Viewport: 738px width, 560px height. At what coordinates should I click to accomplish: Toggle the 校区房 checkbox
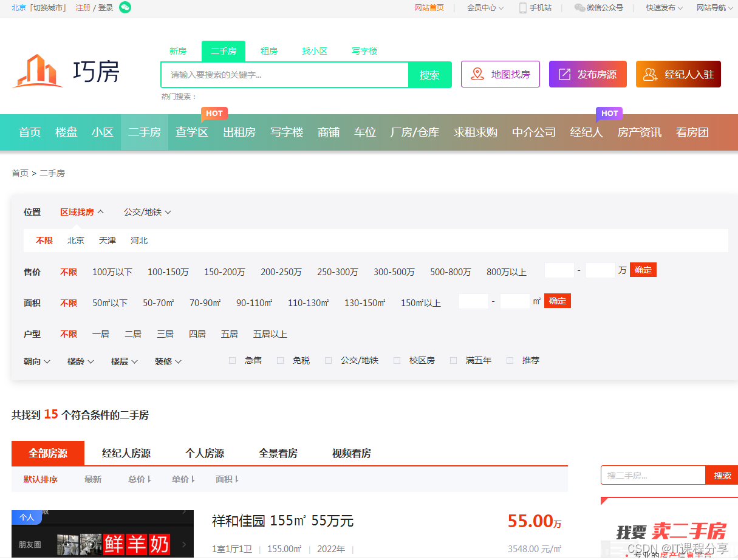pyautogui.click(x=397, y=361)
